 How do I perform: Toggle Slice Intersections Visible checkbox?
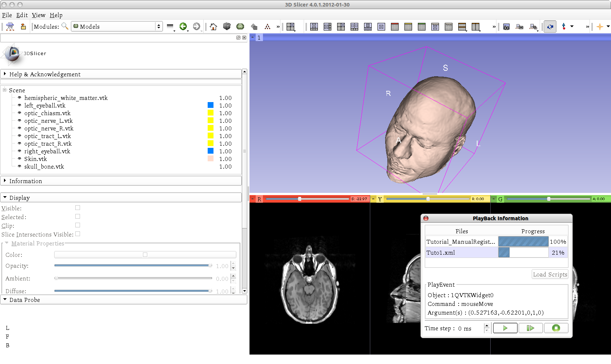click(x=77, y=234)
